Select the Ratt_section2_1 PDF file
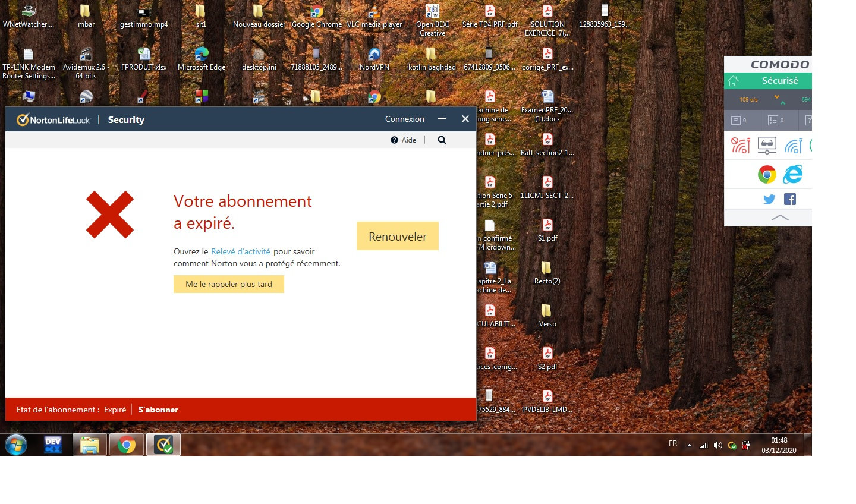 [x=547, y=144]
